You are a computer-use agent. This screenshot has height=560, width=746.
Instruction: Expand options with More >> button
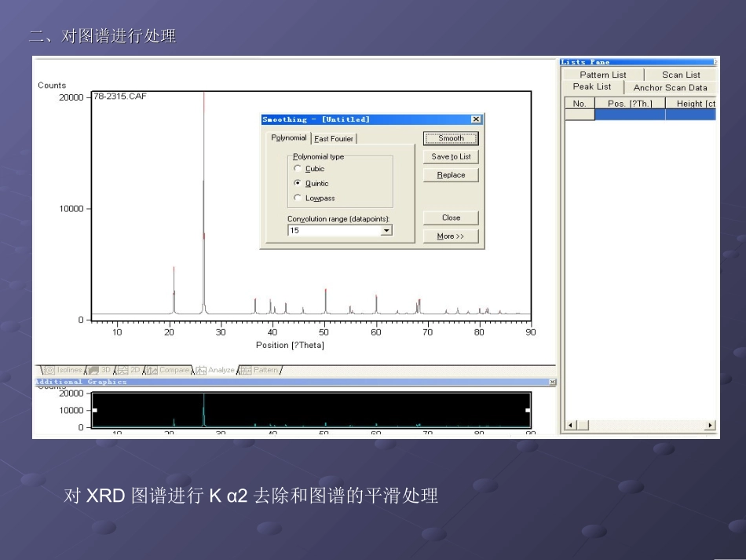[x=451, y=236]
